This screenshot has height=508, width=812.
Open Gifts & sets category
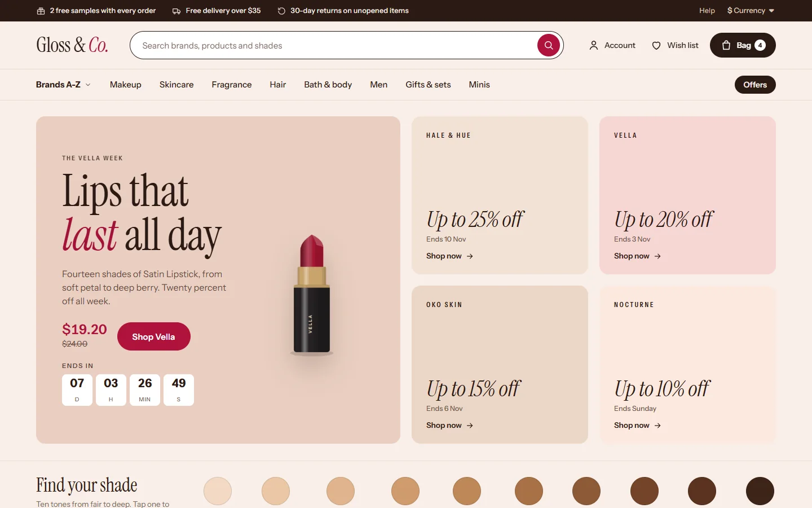click(428, 85)
